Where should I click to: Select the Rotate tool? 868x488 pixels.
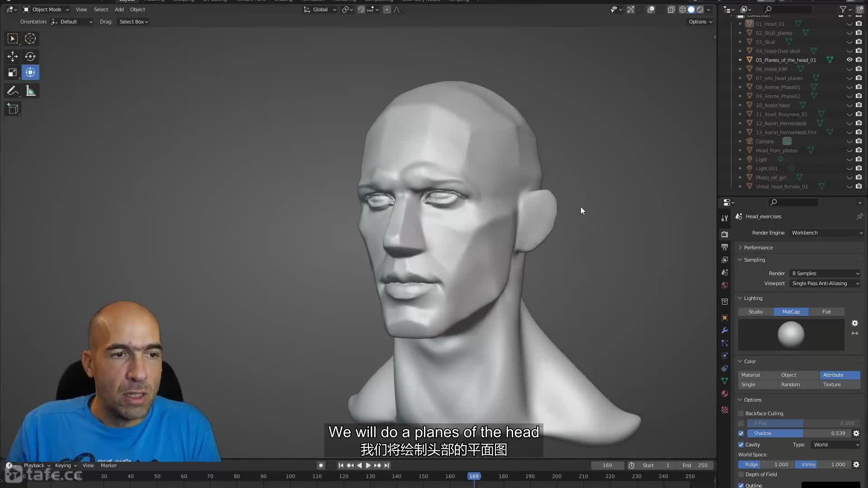click(30, 56)
